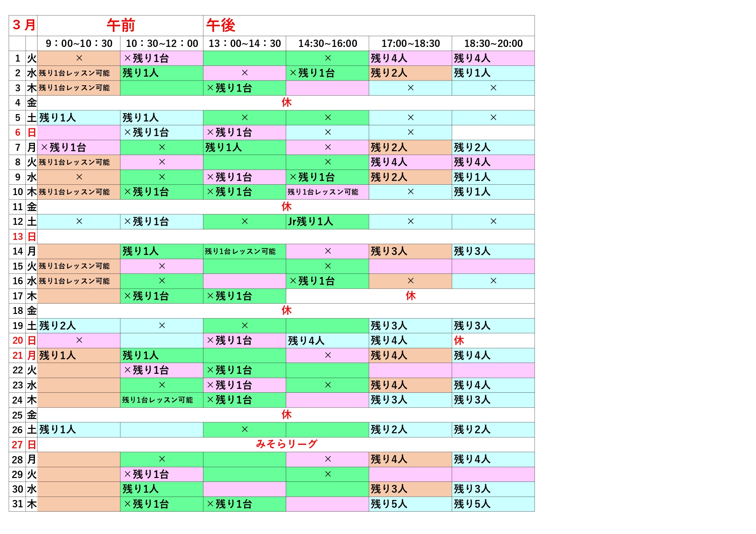Click "残り2人" at 17:00~18:30 on the 2nd
The image size is (756, 534).
389,73
